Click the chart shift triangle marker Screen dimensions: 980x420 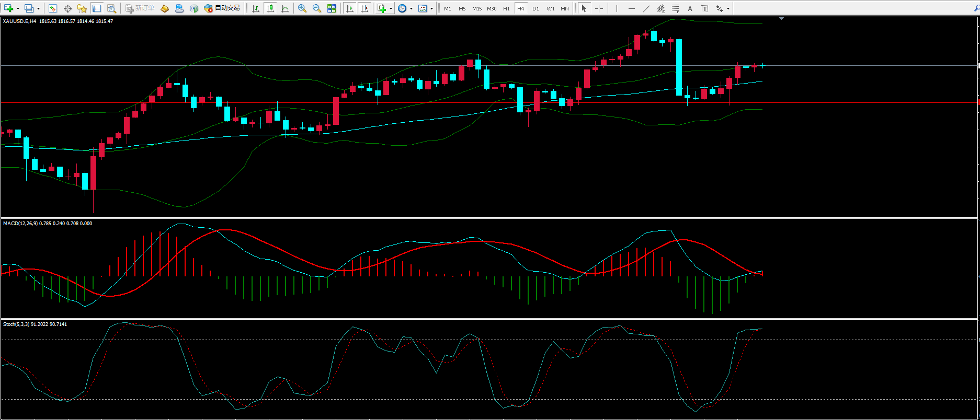tap(781, 19)
